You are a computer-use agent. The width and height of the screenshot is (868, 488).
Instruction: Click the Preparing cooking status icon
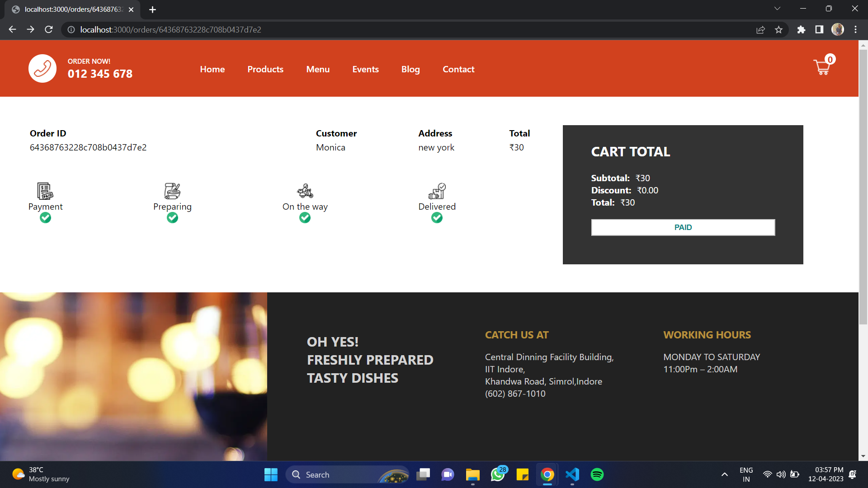pos(172,191)
